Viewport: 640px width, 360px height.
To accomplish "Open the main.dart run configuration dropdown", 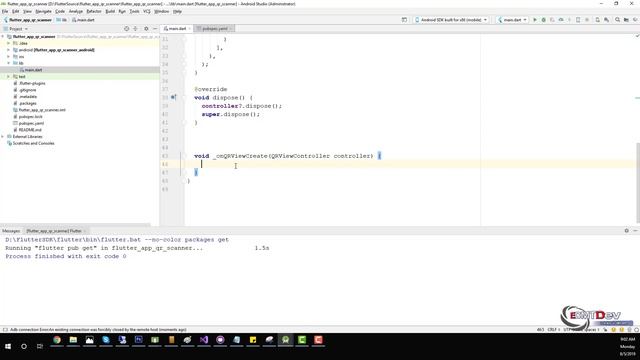I will tap(512, 20).
